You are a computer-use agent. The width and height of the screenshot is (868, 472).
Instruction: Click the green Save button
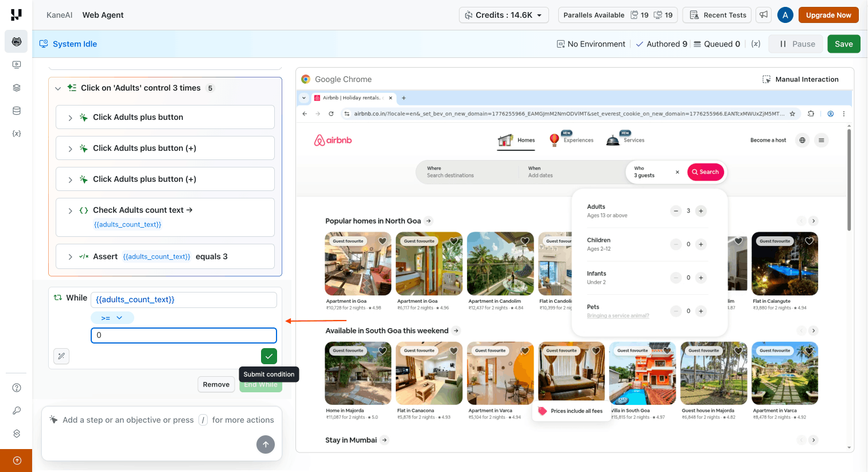[843, 44]
